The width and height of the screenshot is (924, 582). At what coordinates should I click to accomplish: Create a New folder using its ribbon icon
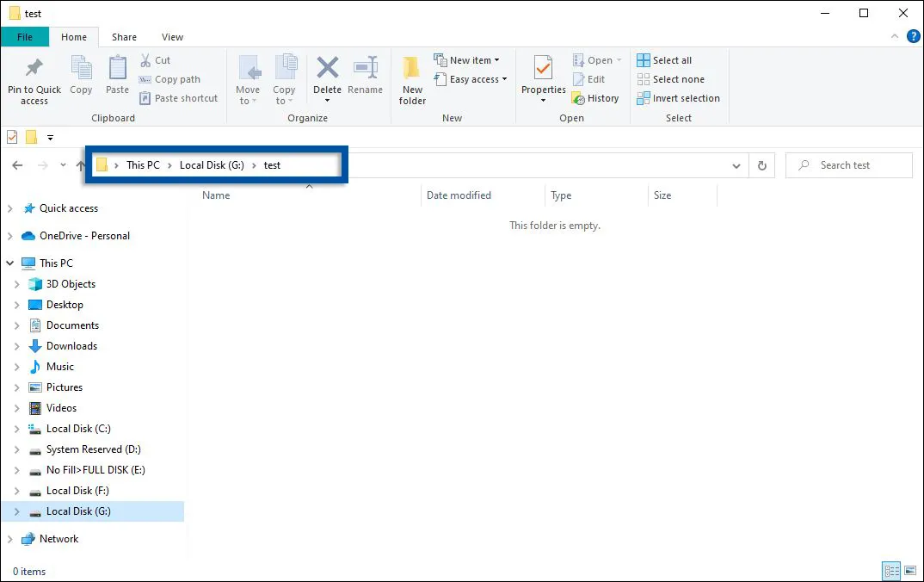coord(411,77)
